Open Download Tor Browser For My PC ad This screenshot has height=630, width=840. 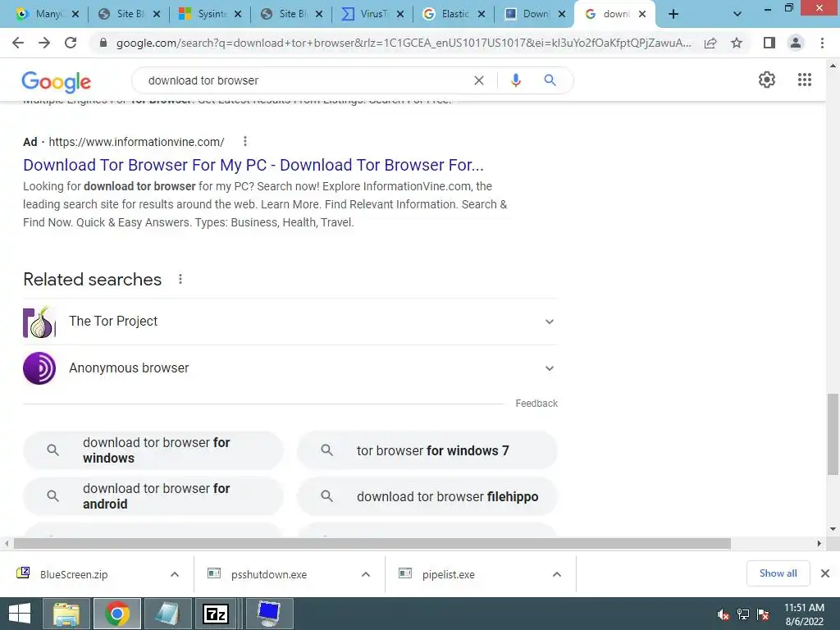click(x=253, y=165)
